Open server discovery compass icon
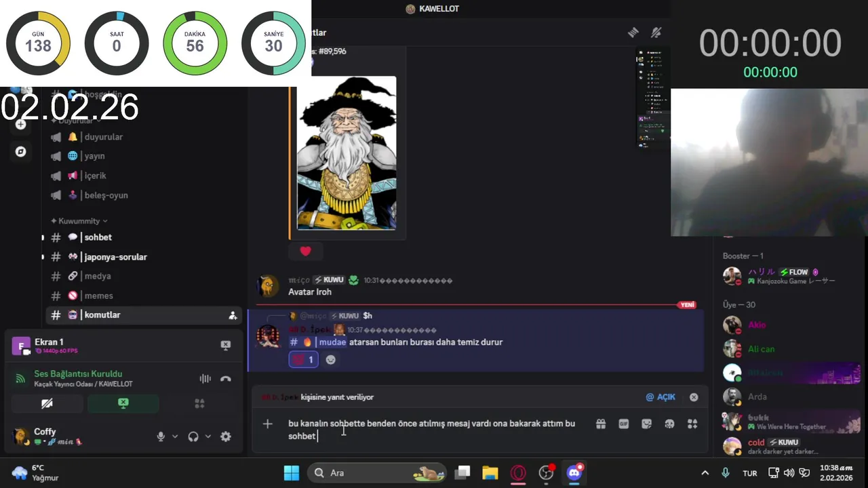Viewport: 868px width, 488px height. [20, 152]
